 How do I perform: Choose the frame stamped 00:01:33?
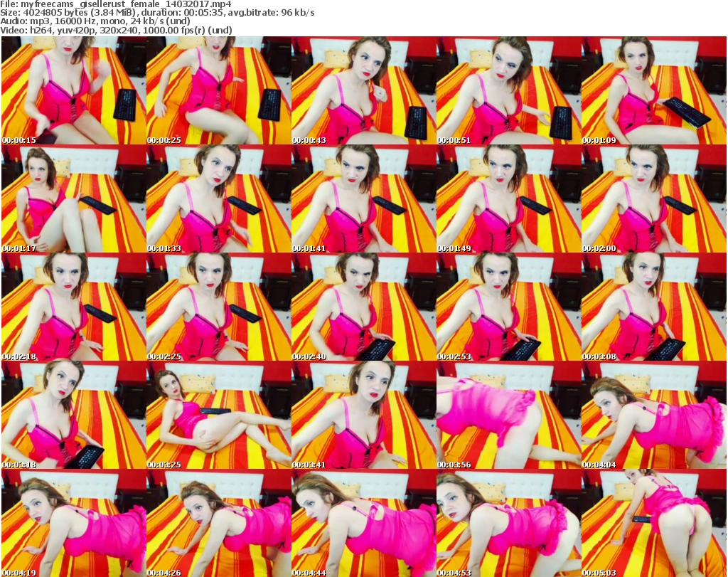[219, 198]
